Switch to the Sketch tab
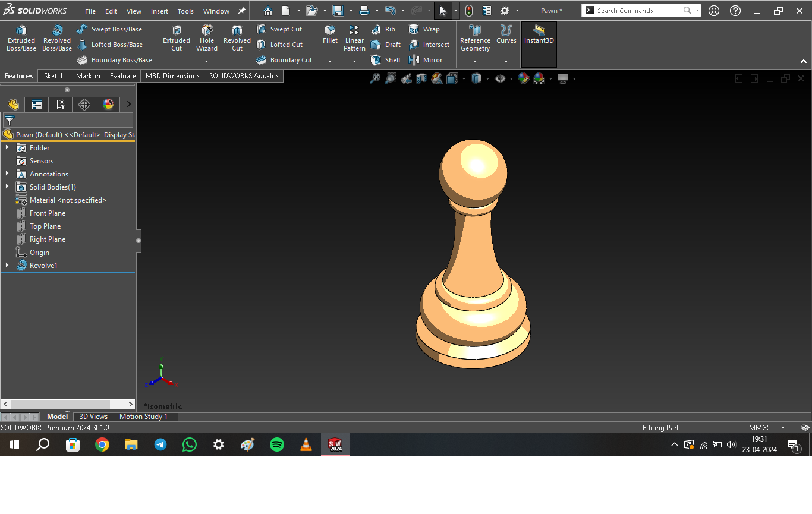 point(54,76)
